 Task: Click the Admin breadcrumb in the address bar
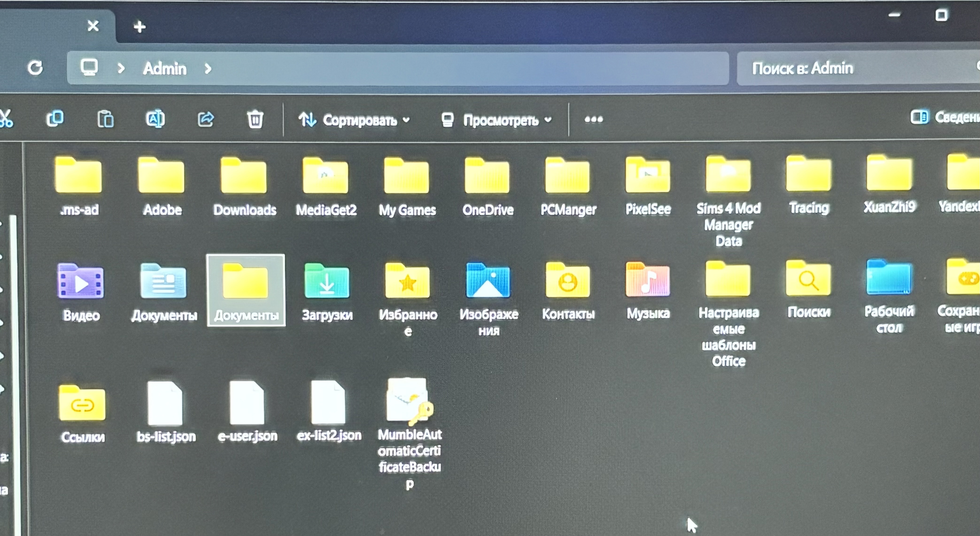165,69
